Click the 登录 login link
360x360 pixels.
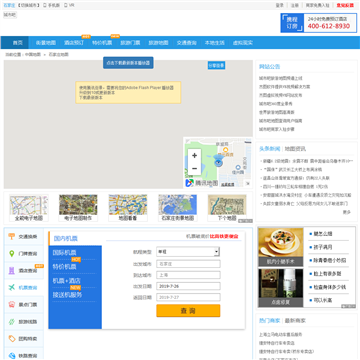coord(279,5)
